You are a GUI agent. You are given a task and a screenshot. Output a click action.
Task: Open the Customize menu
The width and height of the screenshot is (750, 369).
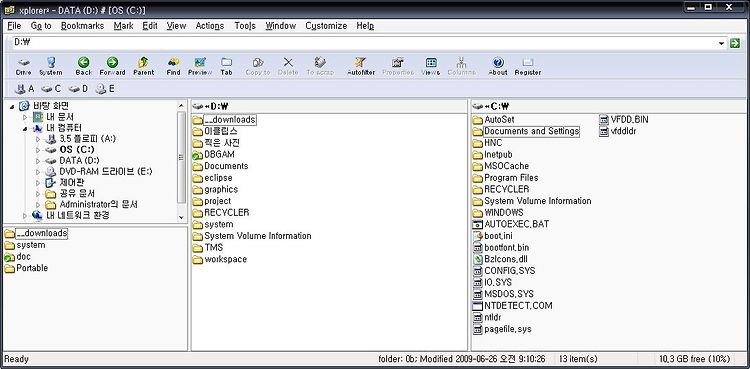click(x=326, y=26)
